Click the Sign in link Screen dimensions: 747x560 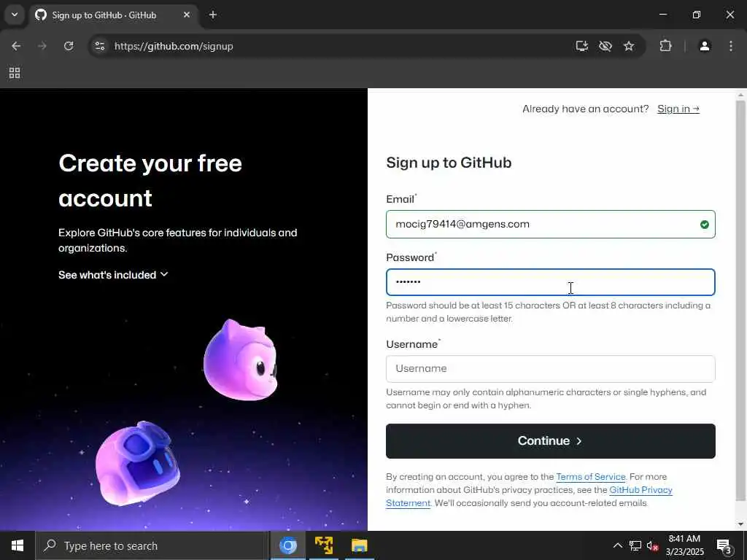coord(678,109)
